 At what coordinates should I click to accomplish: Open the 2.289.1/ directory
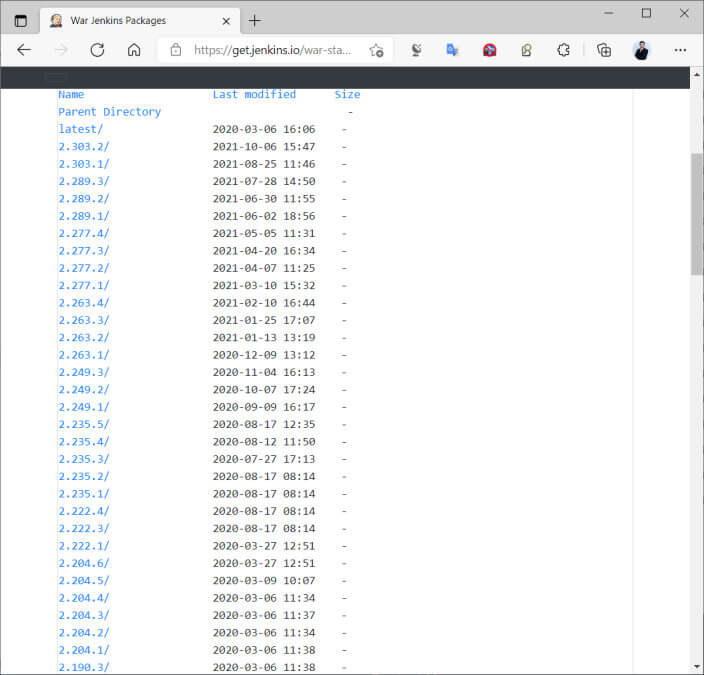(x=84, y=216)
